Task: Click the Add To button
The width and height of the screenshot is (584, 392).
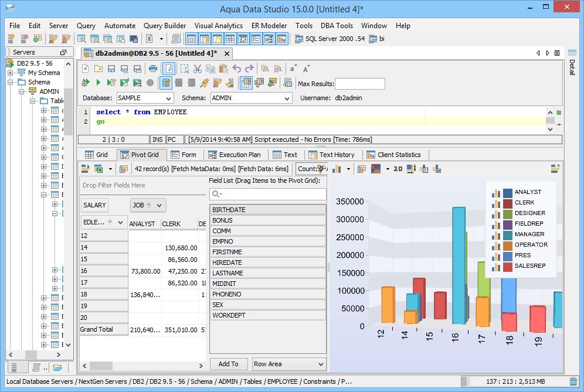Action: point(228,364)
